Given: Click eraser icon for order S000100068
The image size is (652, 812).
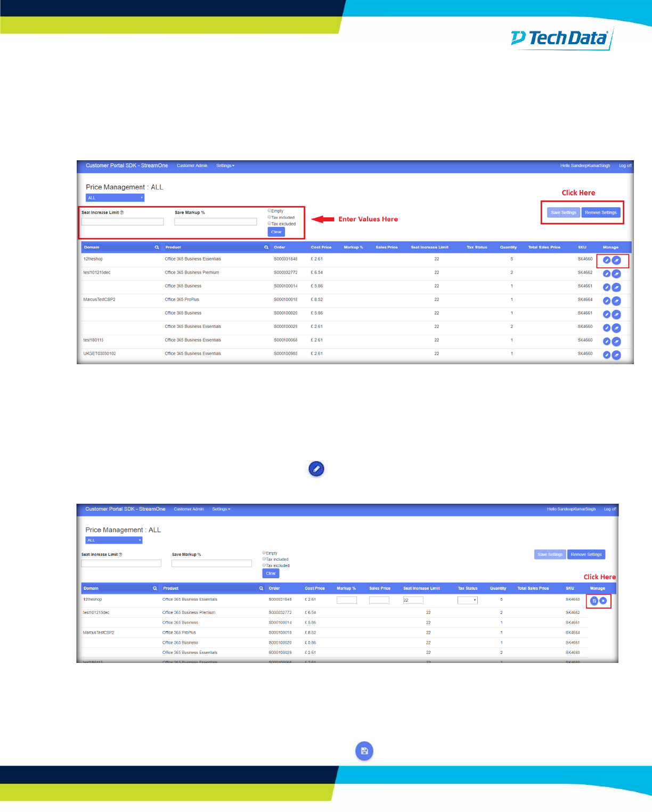Looking at the screenshot, I should pos(616,341).
